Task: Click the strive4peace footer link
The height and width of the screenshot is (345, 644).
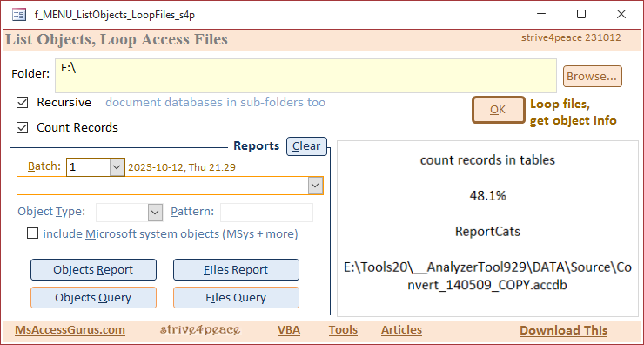Action: pyautogui.click(x=200, y=330)
